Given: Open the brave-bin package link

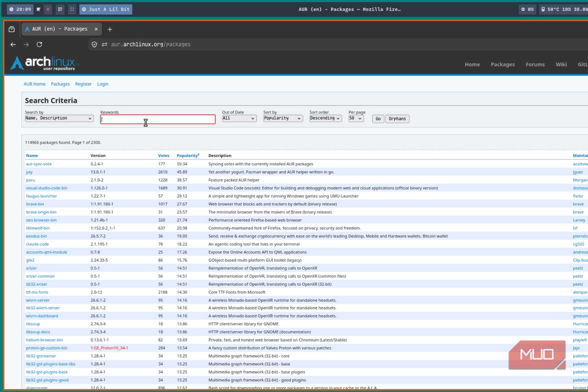Looking at the screenshot, I should (35, 204).
